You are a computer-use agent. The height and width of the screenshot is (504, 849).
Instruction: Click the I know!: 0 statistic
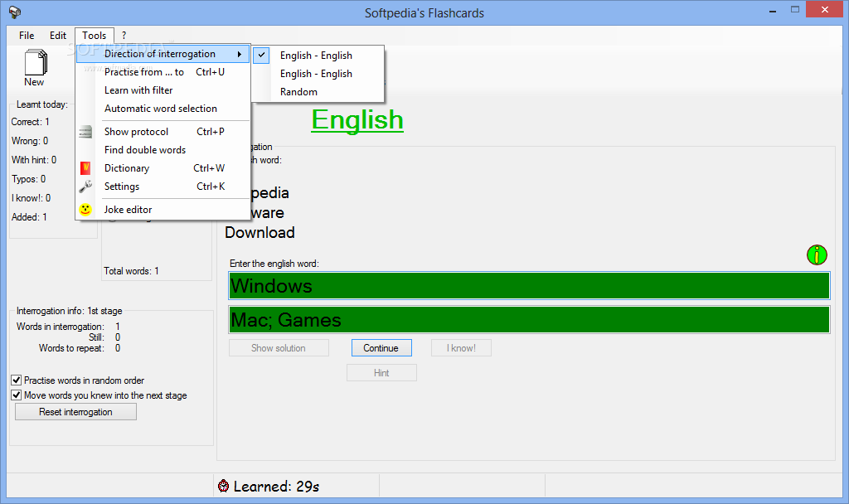(x=32, y=198)
